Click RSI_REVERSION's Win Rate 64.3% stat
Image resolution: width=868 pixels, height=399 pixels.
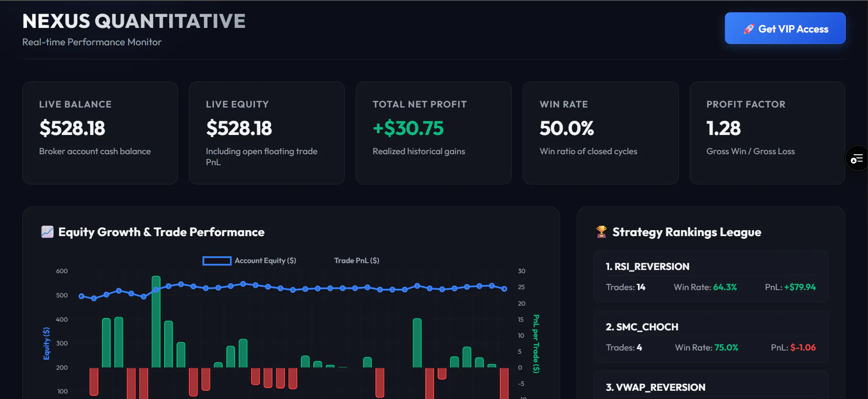(x=705, y=287)
